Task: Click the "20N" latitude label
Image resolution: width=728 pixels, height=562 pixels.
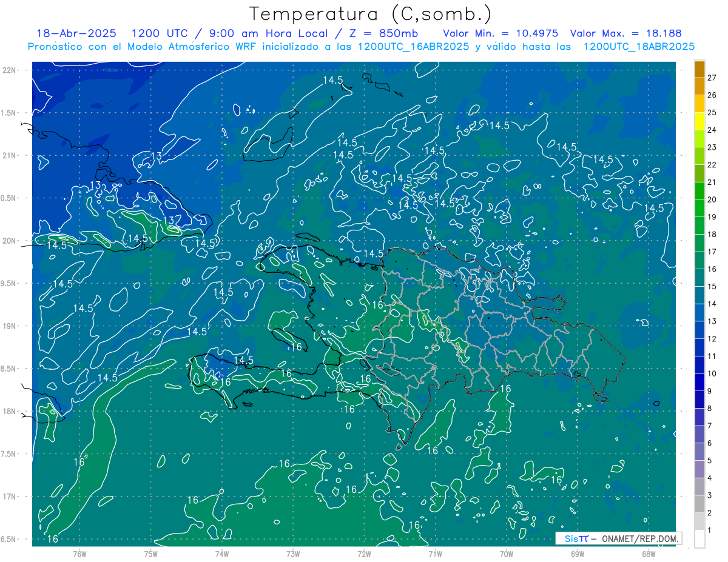Action: [10, 241]
